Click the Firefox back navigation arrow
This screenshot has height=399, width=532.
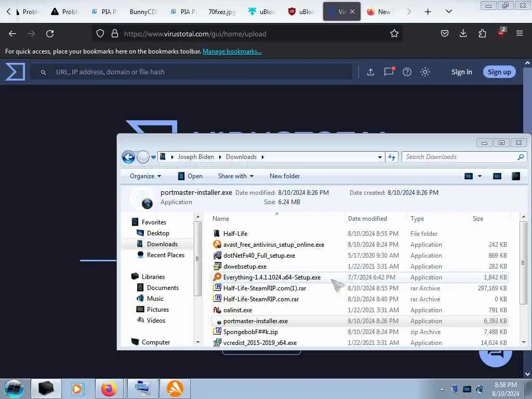coord(12,34)
